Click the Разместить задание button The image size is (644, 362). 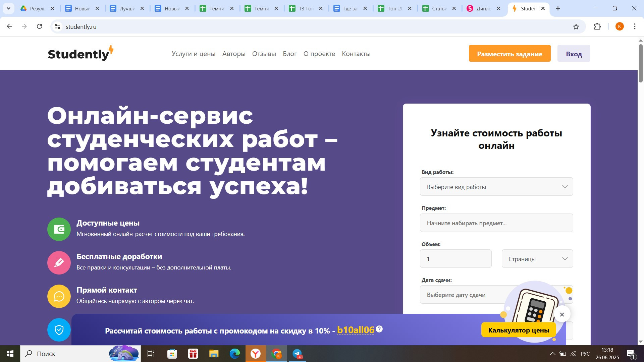[x=509, y=54]
